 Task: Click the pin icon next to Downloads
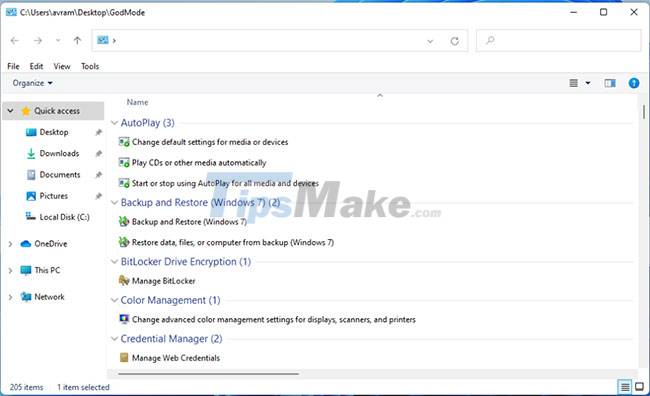pos(98,154)
